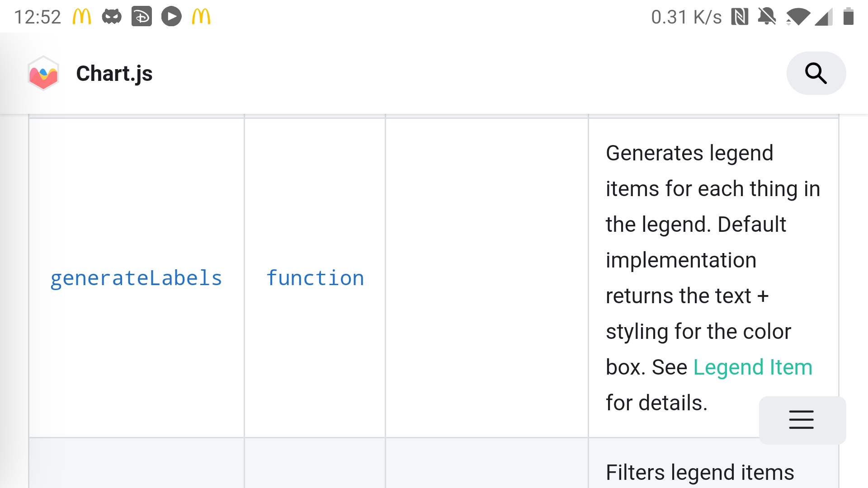Screen dimensions: 868x488
Task: Click the generateLabels link
Action: pos(137,278)
